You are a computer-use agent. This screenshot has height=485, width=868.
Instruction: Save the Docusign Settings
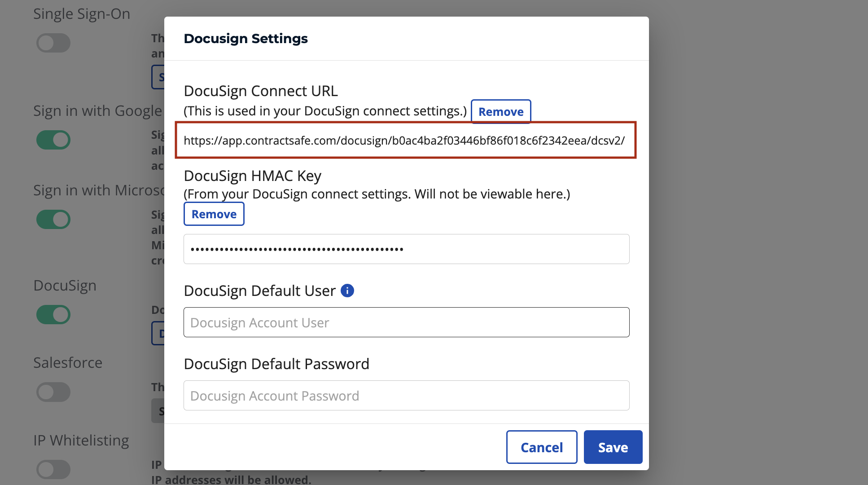pyautogui.click(x=613, y=447)
